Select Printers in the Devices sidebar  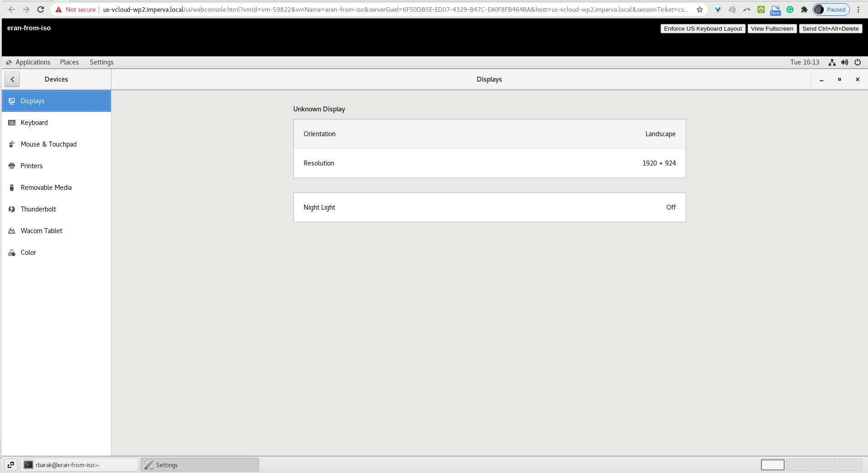[31, 165]
